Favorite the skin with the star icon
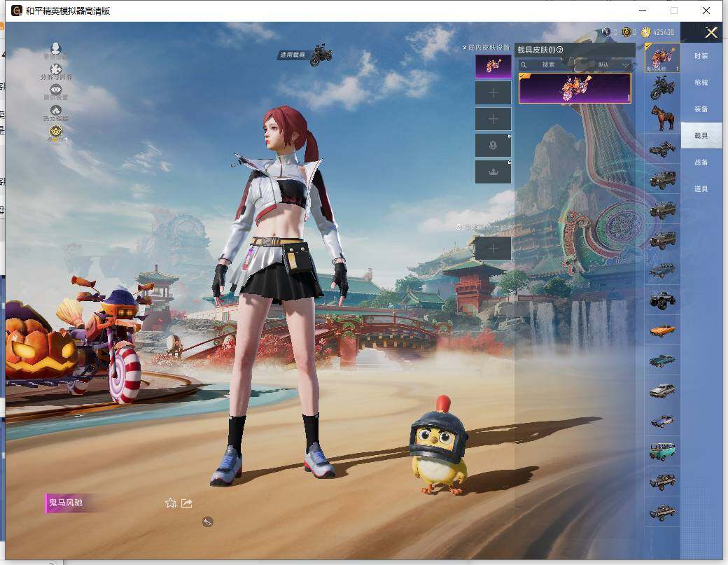 click(171, 503)
